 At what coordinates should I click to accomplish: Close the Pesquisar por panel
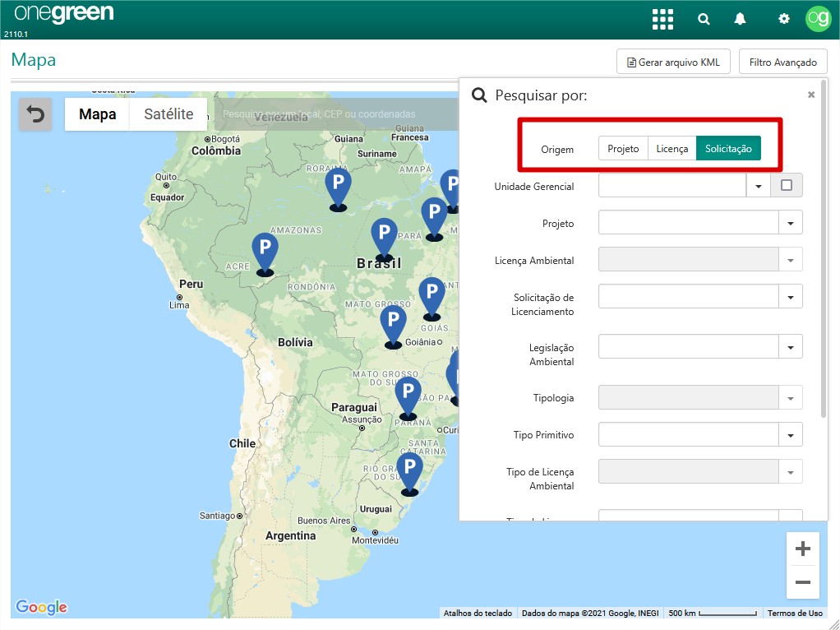[811, 95]
